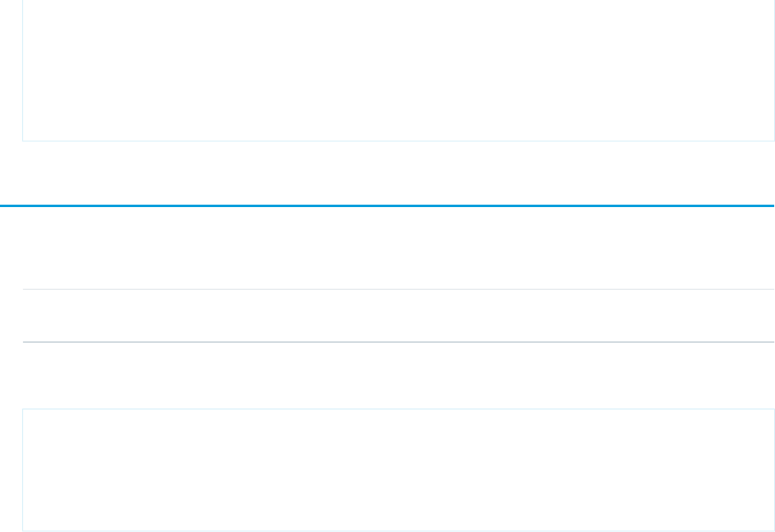Click blank gap between gray separator and lower box
The width and height of the screenshot is (775, 532).
[398, 376]
